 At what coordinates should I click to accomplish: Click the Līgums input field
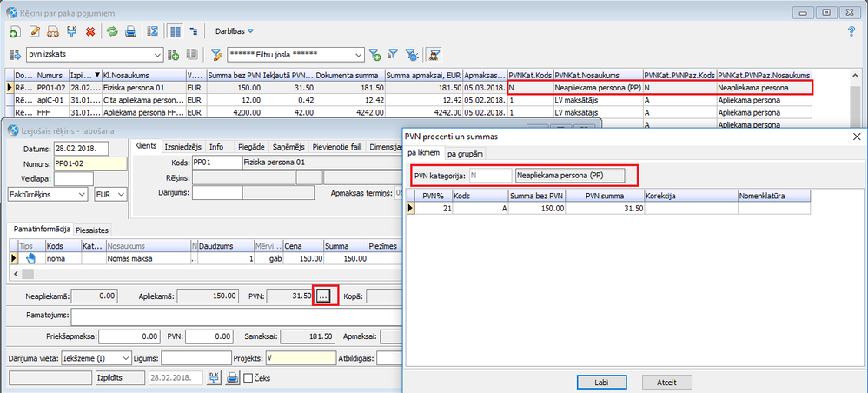(196, 358)
